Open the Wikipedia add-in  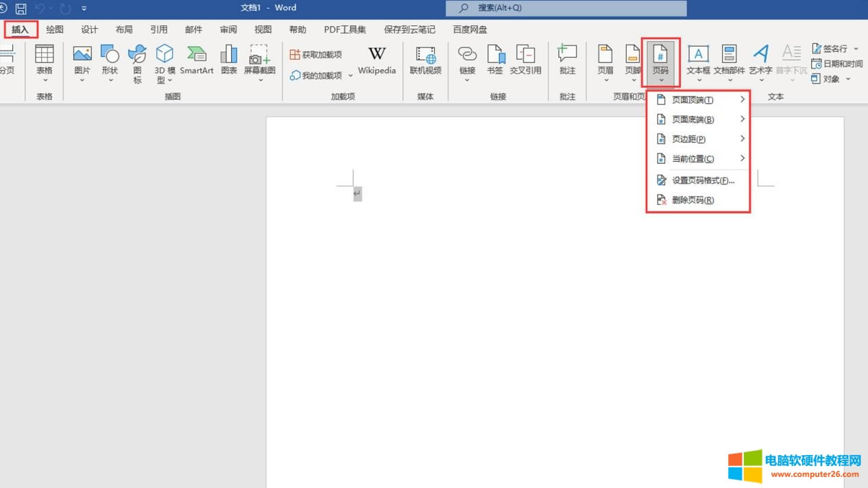pyautogui.click(x=376, y=60)
